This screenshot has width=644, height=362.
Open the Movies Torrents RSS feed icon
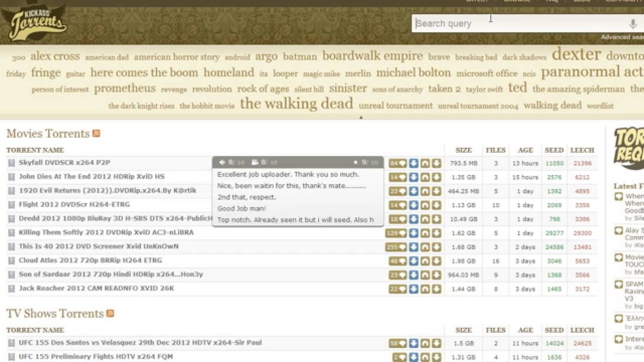[x=96, y=133]
